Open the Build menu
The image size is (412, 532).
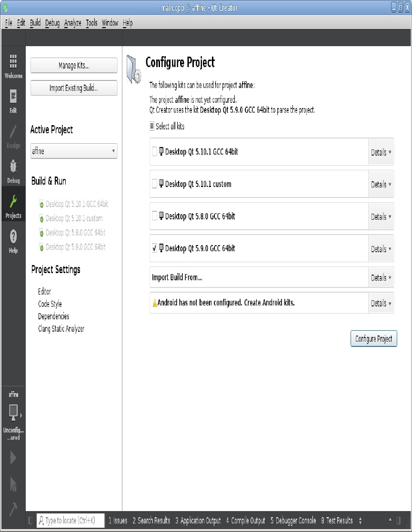pos(35,23)
